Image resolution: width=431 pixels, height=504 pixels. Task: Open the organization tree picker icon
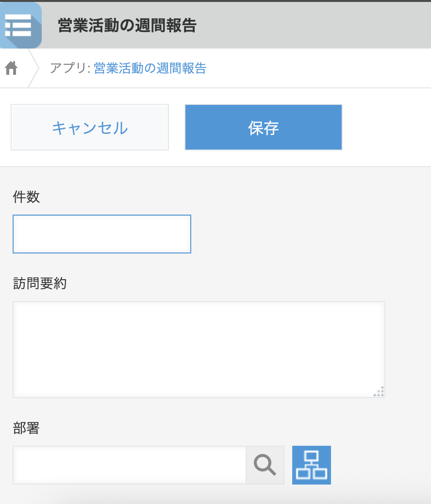(311, 465)
